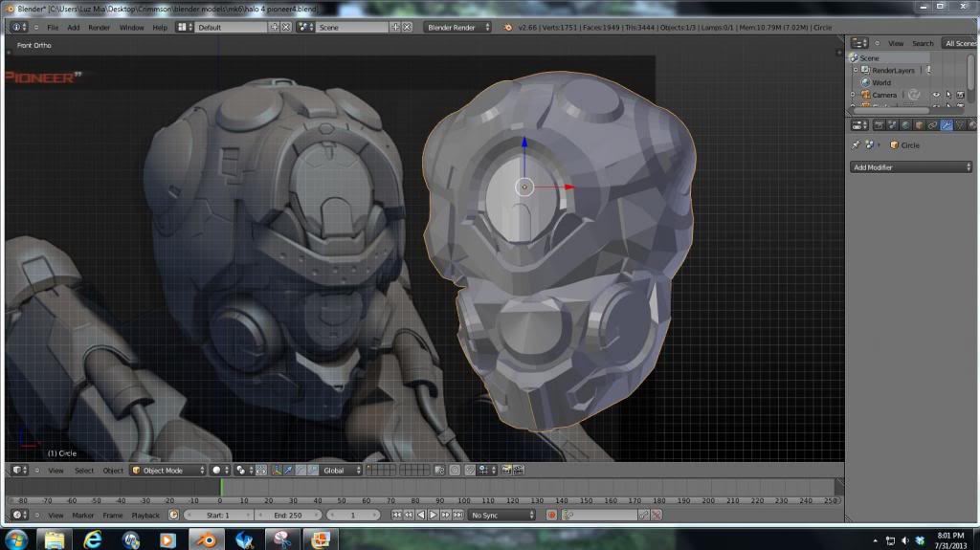This screenshot has height=550, width=980.
Task: Open the 3D View editor type selector
Action: coord(19,470)
